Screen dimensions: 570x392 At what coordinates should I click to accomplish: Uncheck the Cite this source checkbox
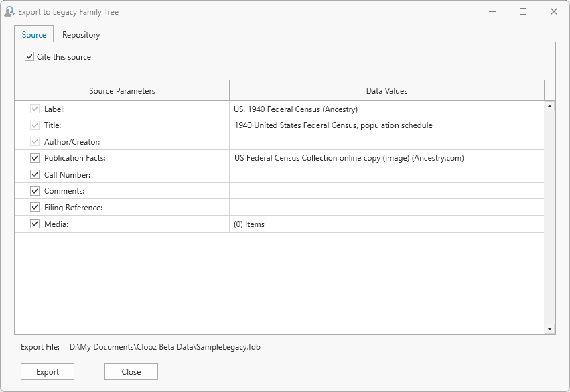tap(29, 57)
